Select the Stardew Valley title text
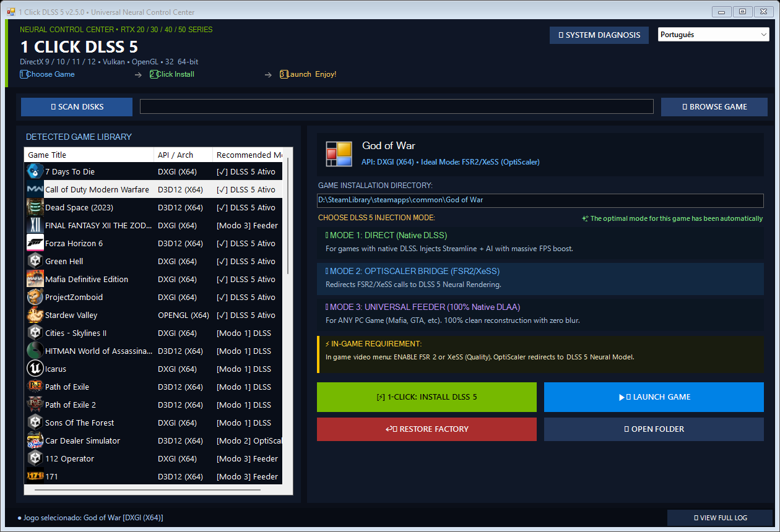Screen dimensions: 780x532 tap(71, 315)
